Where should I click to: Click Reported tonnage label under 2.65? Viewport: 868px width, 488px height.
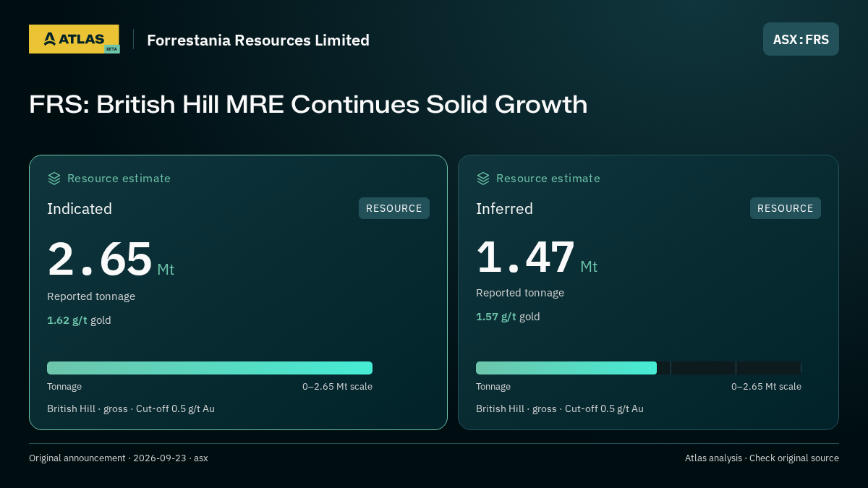pyautogui.click(x=91, y=296)
